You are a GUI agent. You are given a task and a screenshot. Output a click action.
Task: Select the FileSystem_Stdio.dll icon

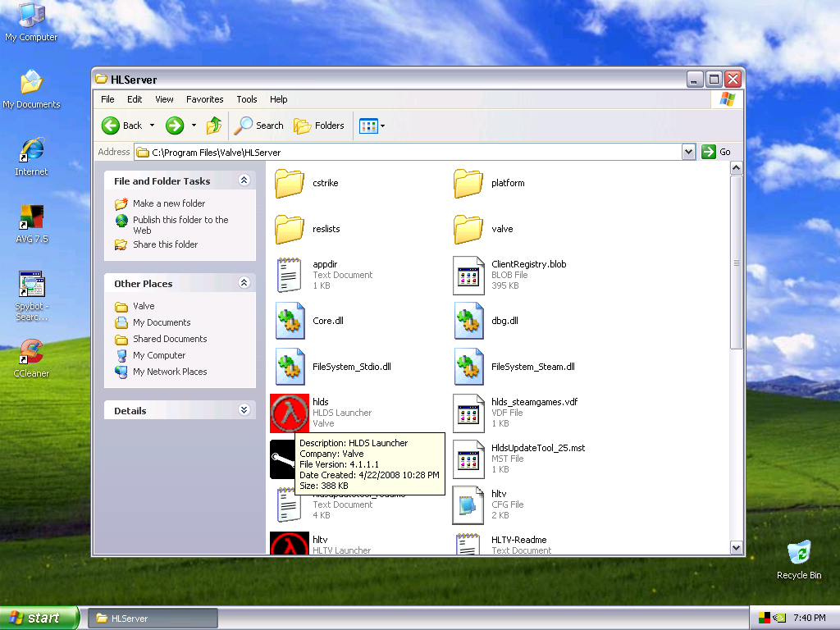pyautogui.click(x=290, y=367)
